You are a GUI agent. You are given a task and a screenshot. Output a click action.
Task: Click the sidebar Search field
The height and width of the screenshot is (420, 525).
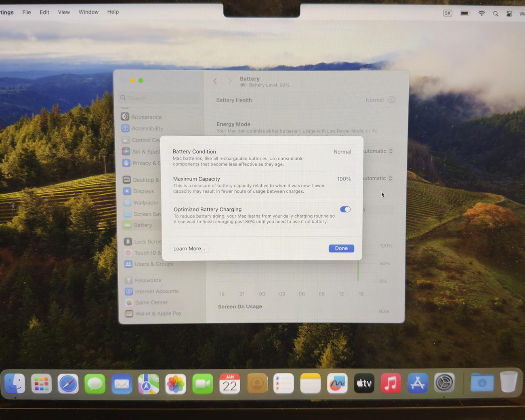(x=162, y=98)
